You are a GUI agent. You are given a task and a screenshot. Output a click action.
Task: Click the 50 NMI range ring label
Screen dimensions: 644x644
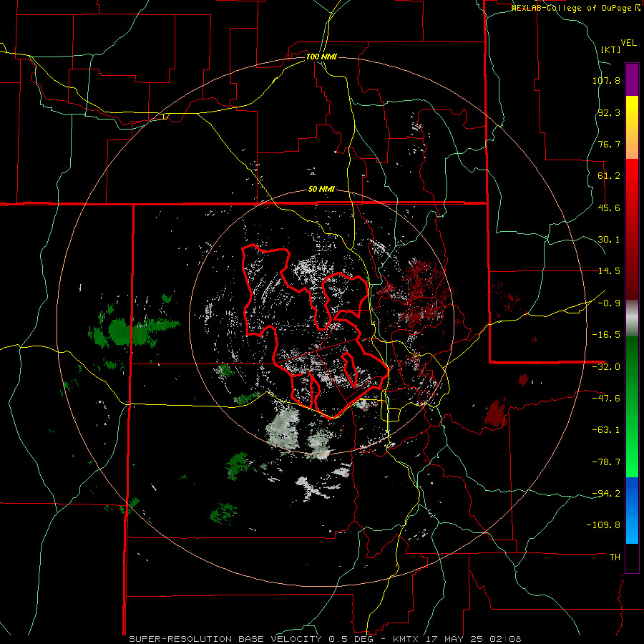click(321, 190)
